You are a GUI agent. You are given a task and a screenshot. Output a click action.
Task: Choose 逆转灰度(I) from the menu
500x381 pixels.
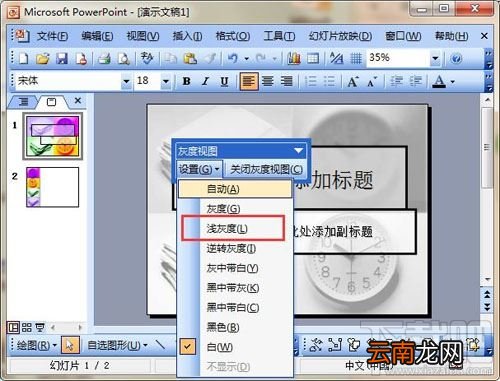[235, 248]
